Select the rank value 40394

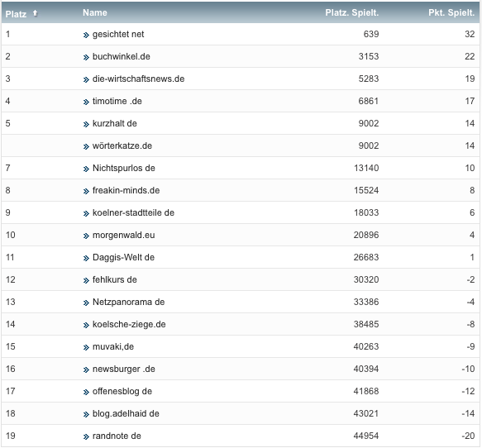click(x=366, y=369)
